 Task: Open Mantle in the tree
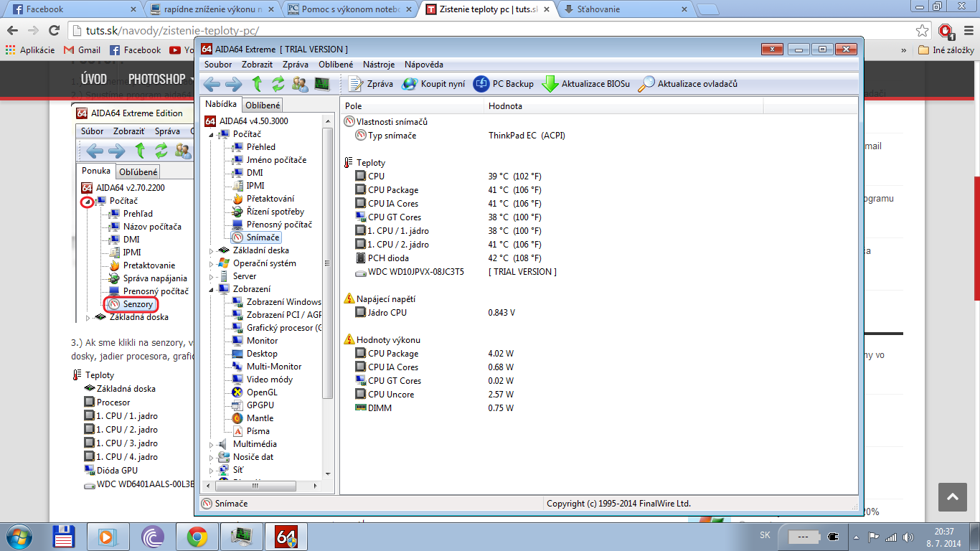click(260, 418)
